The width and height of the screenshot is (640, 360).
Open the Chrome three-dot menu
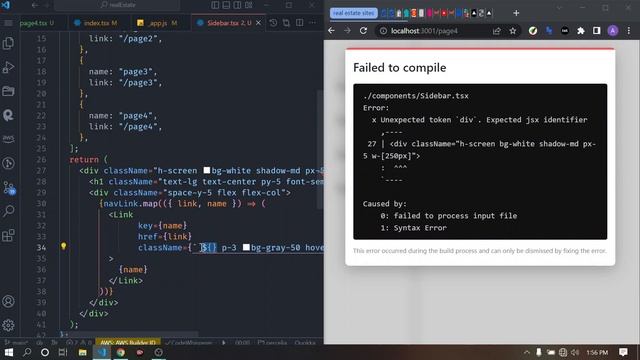[x=629, y=31]
